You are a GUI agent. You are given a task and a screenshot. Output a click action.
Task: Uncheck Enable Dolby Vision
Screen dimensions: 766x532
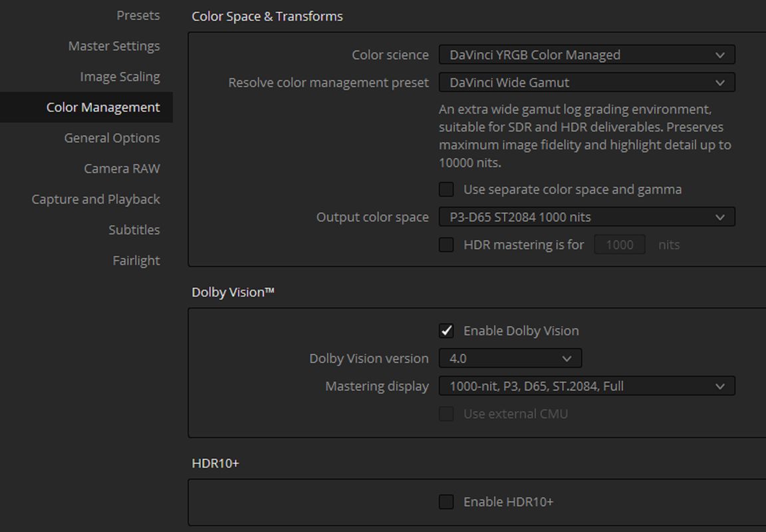pyautogui.click(x=446, y=331)
